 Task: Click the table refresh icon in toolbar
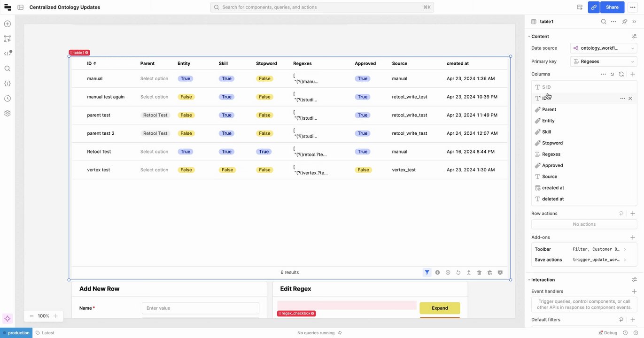coord(458,272)
